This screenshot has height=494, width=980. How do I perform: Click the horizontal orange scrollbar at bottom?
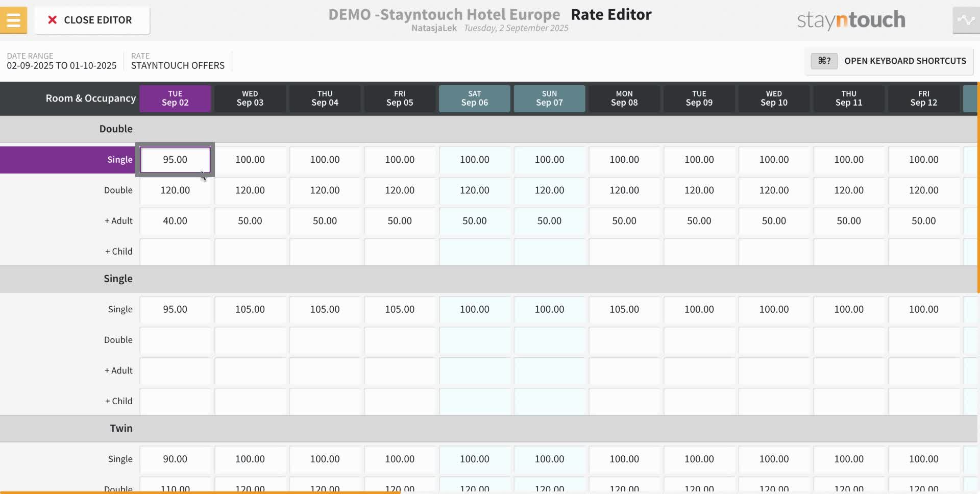(200, 492)
